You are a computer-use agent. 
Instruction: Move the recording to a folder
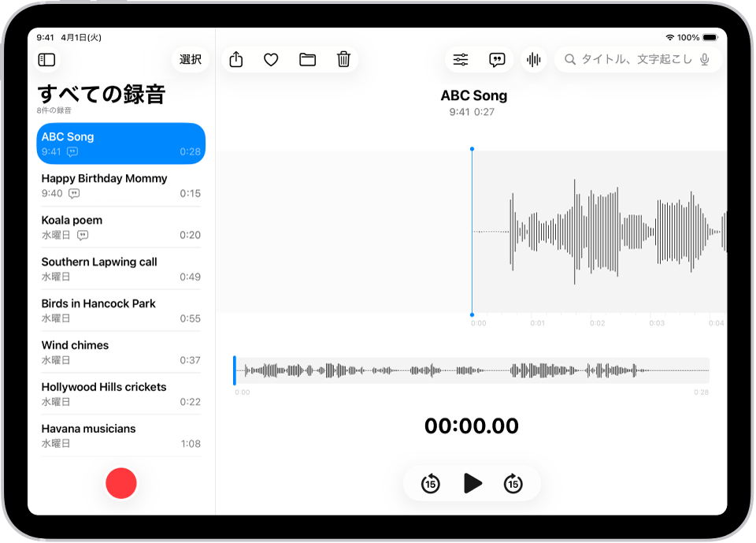pos(308,59)
